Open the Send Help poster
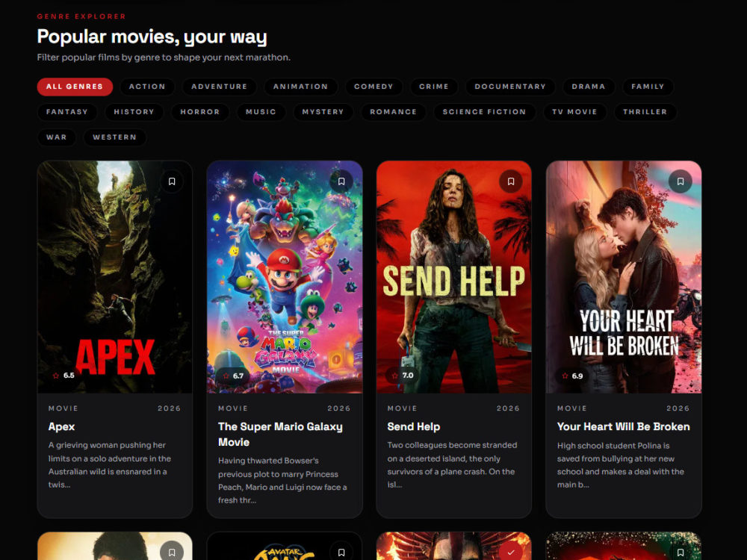Viewport: 747px width, 560px height. click(454, 277)
